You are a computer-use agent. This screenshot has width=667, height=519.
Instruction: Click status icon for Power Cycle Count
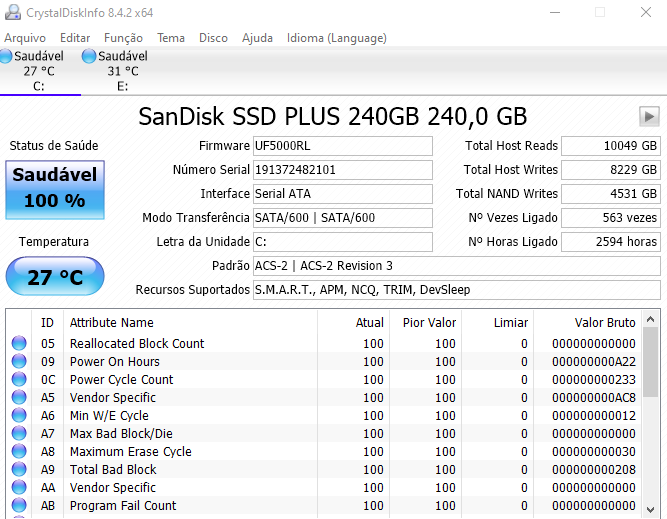pyautogui.click(x=19, y=379)
